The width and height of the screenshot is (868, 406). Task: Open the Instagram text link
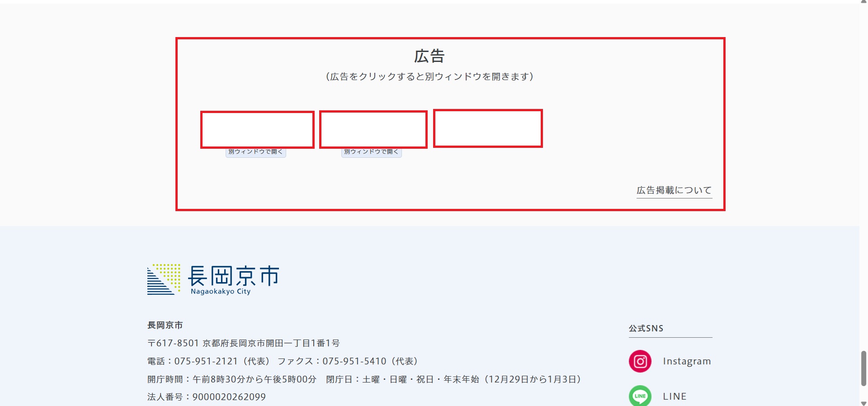[x=686, y=361]
